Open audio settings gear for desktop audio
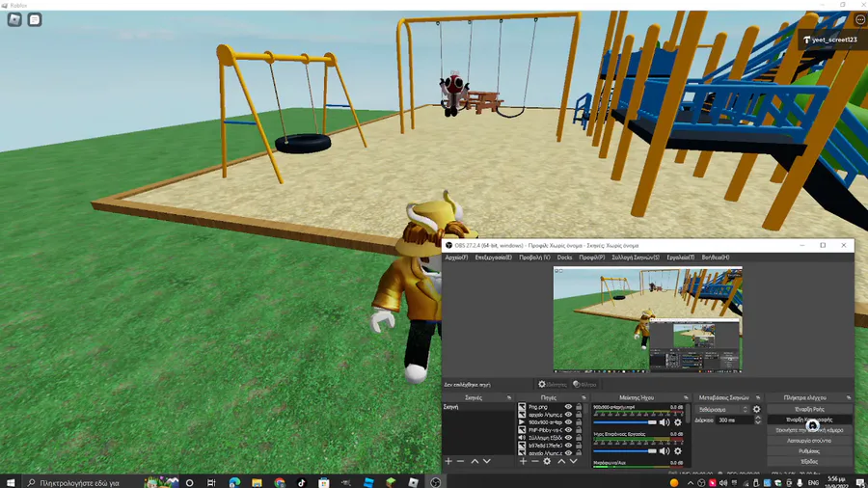The width and height of the screenshot is (868, 488). click(x=678, y=451)
